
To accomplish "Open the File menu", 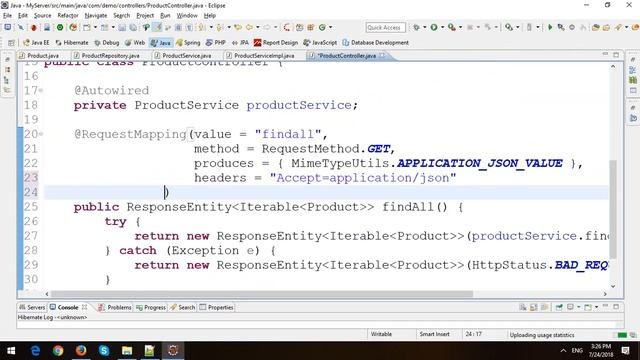I will [x=7, y=16].
